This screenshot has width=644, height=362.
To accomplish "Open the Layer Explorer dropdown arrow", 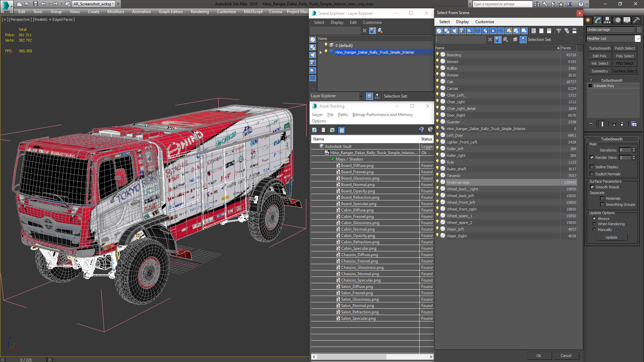I will (361, 96).
